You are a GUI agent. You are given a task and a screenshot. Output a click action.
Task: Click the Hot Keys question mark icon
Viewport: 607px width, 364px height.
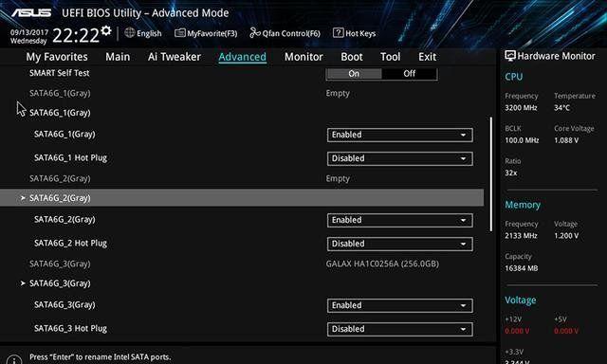[x=338, y=33]
